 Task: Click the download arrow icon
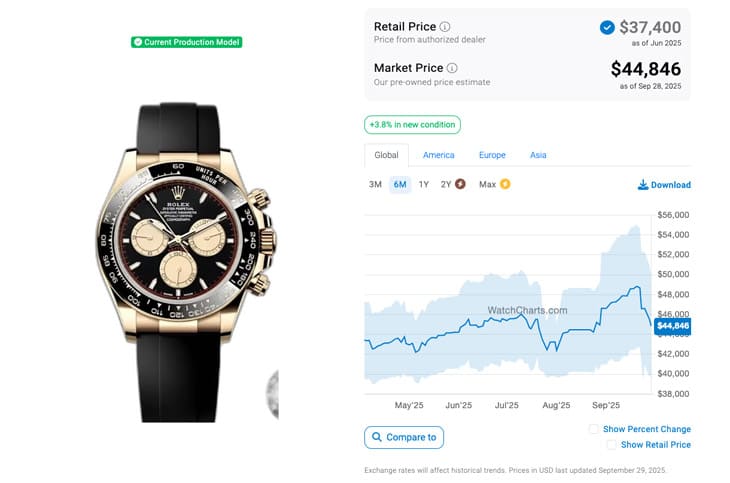pos(642,185)
